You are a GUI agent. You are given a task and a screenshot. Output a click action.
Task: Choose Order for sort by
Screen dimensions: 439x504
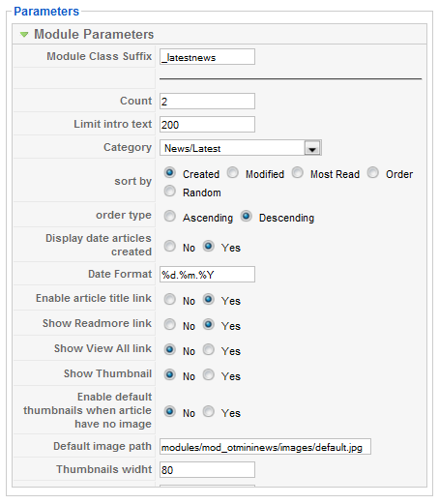tap(373, 172)
